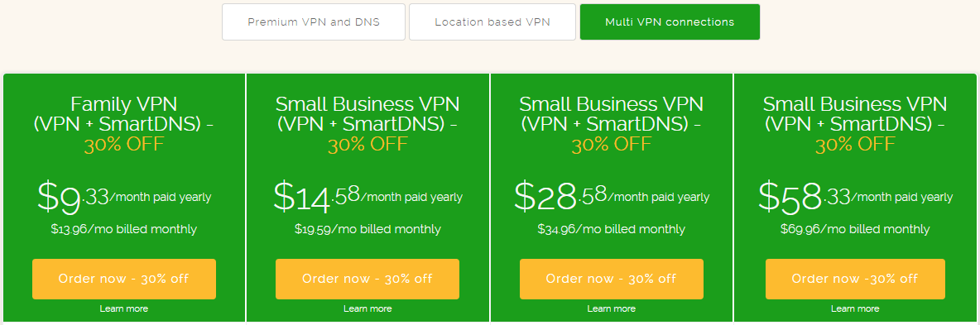Click Learn more under the $14.58 plan
Image resolution: width=980 pixels, height=325 pixels.
click(367, 308)
